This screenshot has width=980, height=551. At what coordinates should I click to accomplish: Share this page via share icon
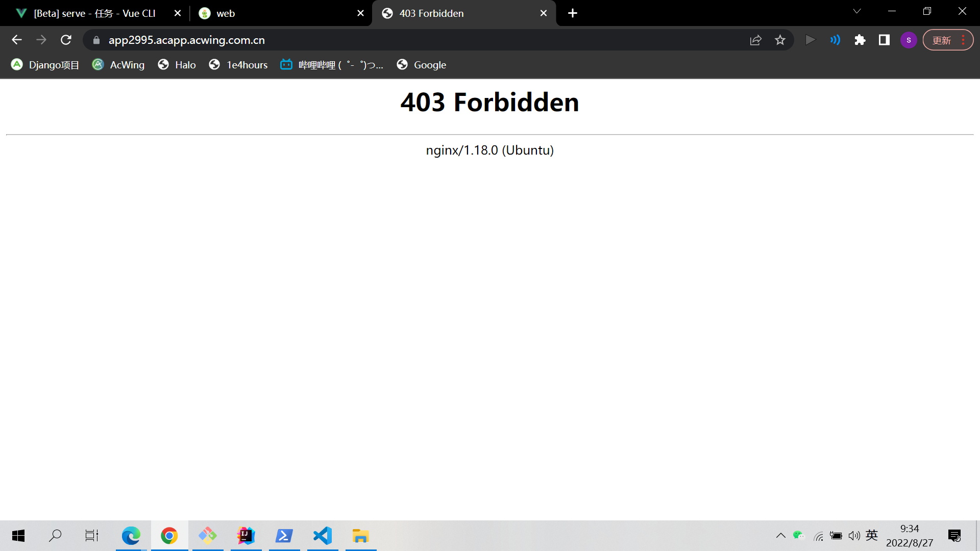(755, 40)
